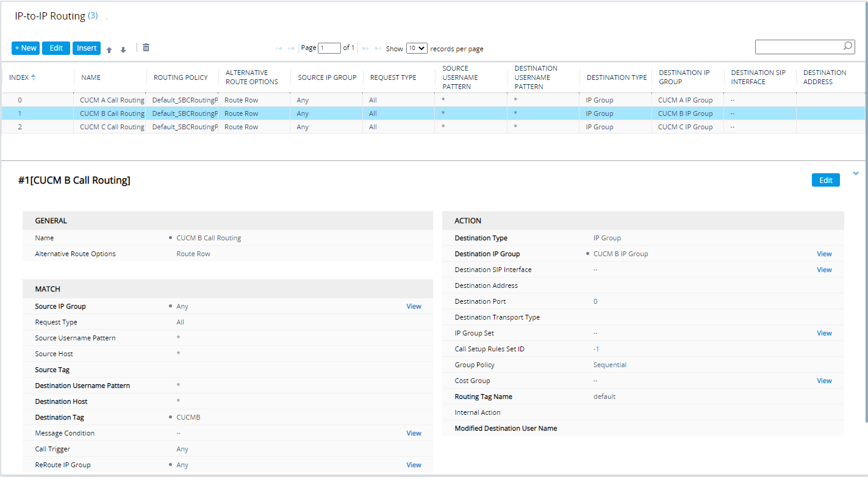View Cost Group link
This screenshot has height=477, width=868.
point(824,381)
